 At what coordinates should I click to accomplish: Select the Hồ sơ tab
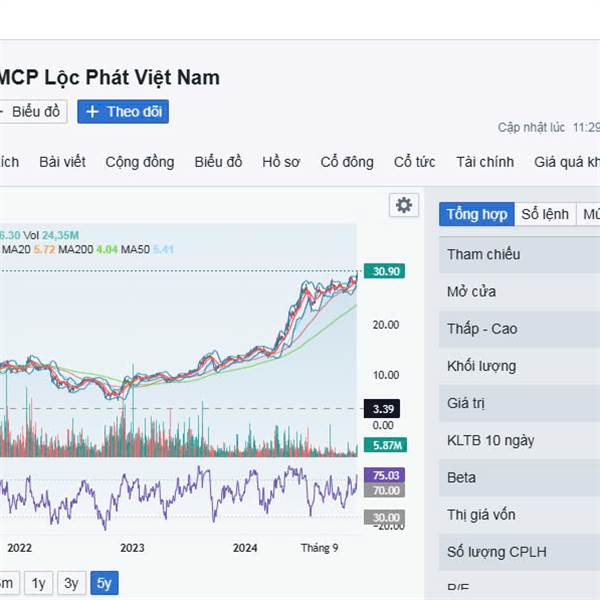click(281, 162)
